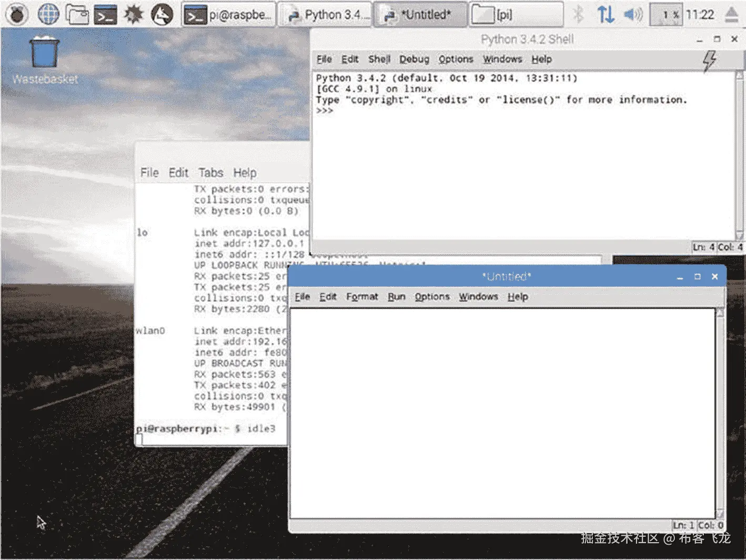
Task: Open the Debug menu in the IDLE shell
Action: click(414, 59)
